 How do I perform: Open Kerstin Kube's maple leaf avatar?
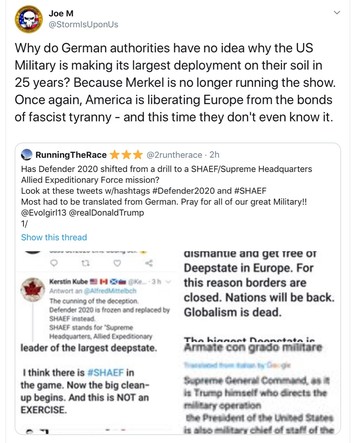[x=32, y=289]
